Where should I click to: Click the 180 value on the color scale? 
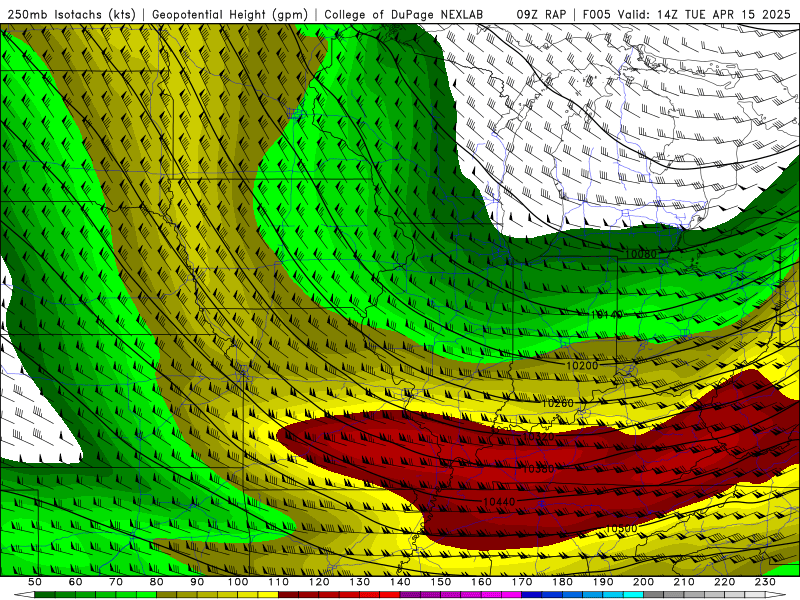point(563,582)
